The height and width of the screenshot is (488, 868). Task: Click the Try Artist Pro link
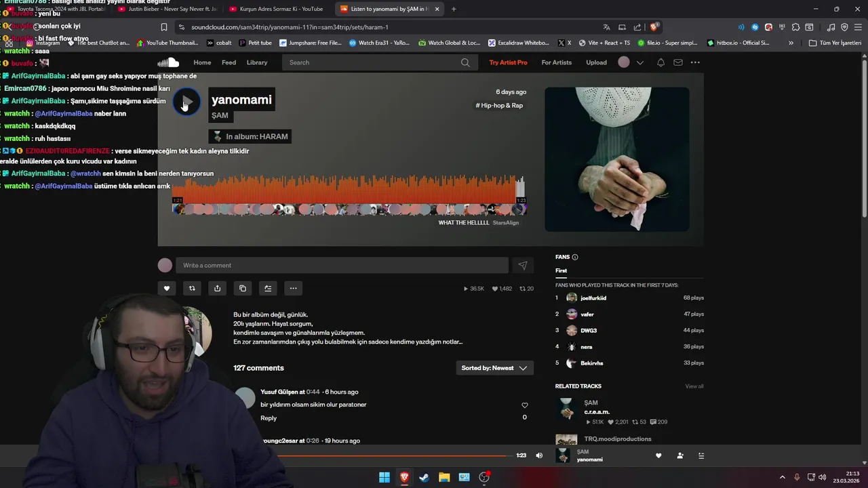pyautogui.click(x=508, y=62)
